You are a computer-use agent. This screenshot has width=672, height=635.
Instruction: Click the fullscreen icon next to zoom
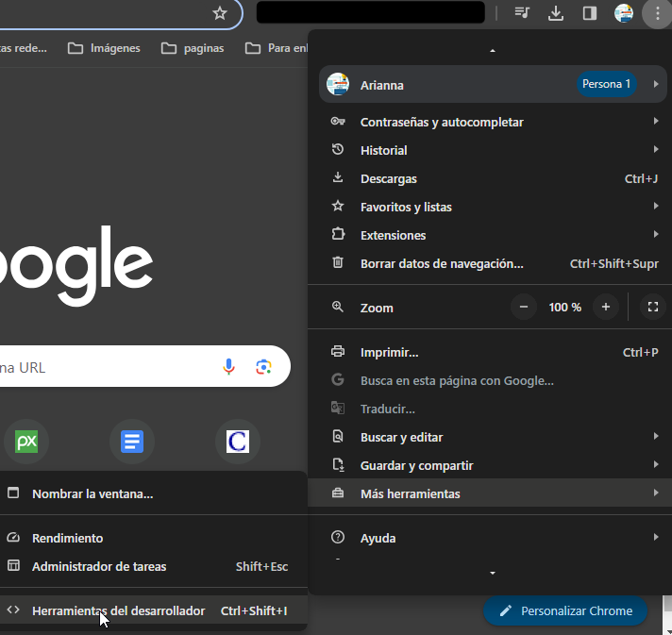[x=653, y=307]
